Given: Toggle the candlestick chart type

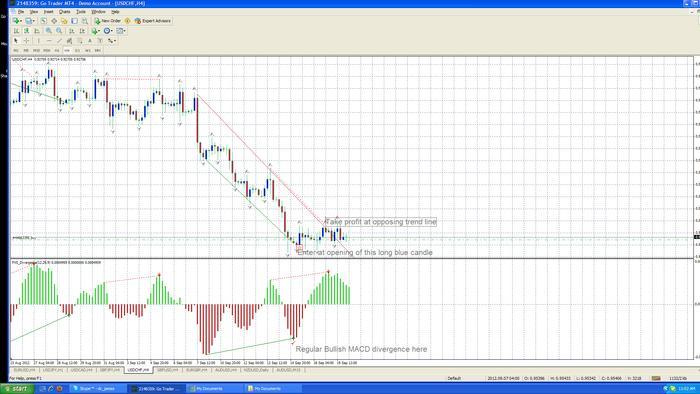Looking at the screenshot, I should tap(26, 31).
